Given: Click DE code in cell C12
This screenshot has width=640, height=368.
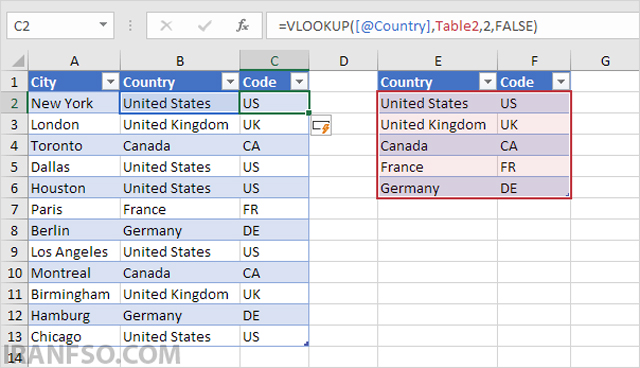Looking at the screenshot, I should tap(274, 315).
